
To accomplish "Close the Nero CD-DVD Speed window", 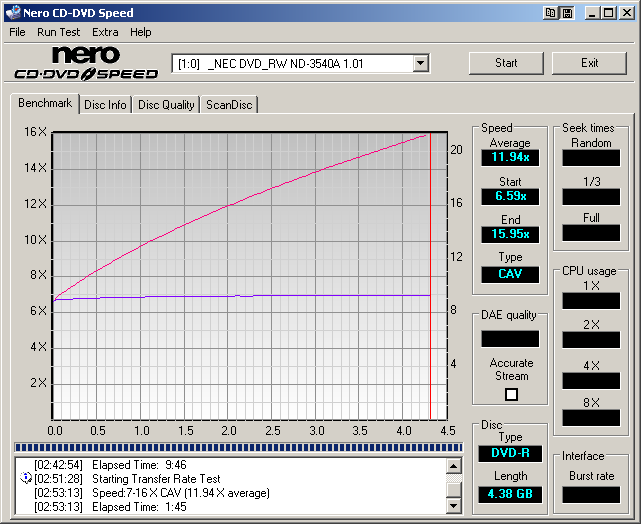I will [x=626, y=13].
